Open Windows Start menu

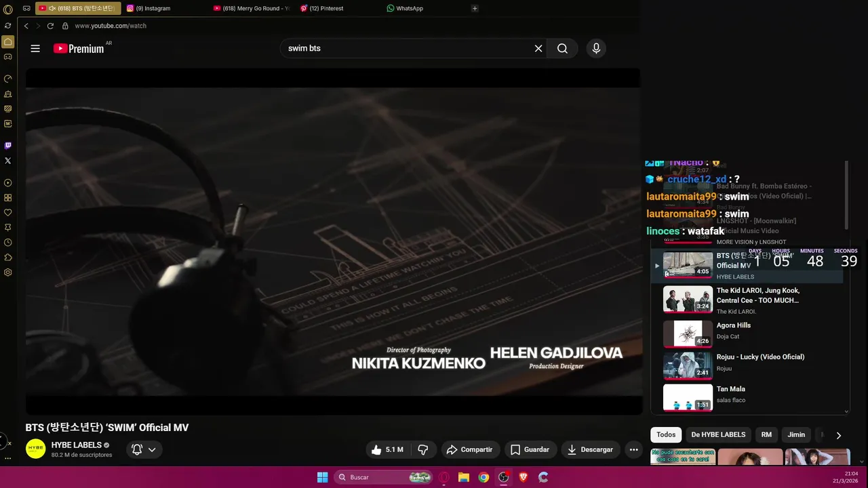[x=323, y=477]
